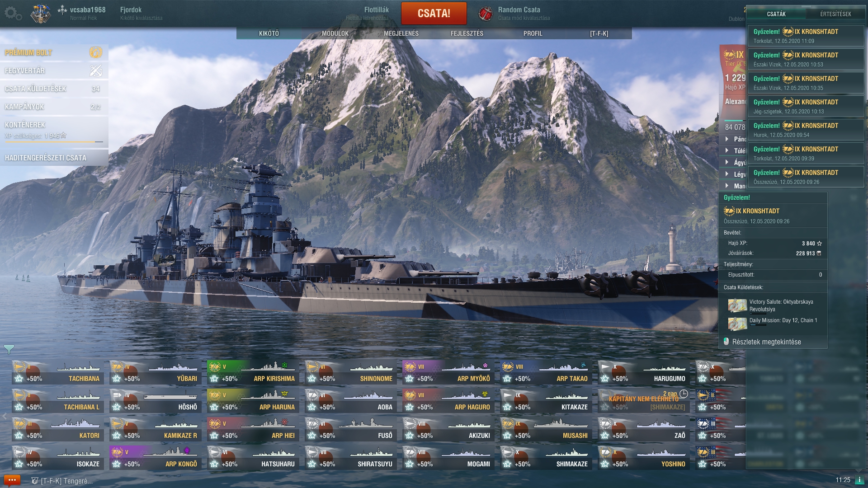Expand the Páncél stat section
Screen dimensions: 868x488
pos(733,139)
